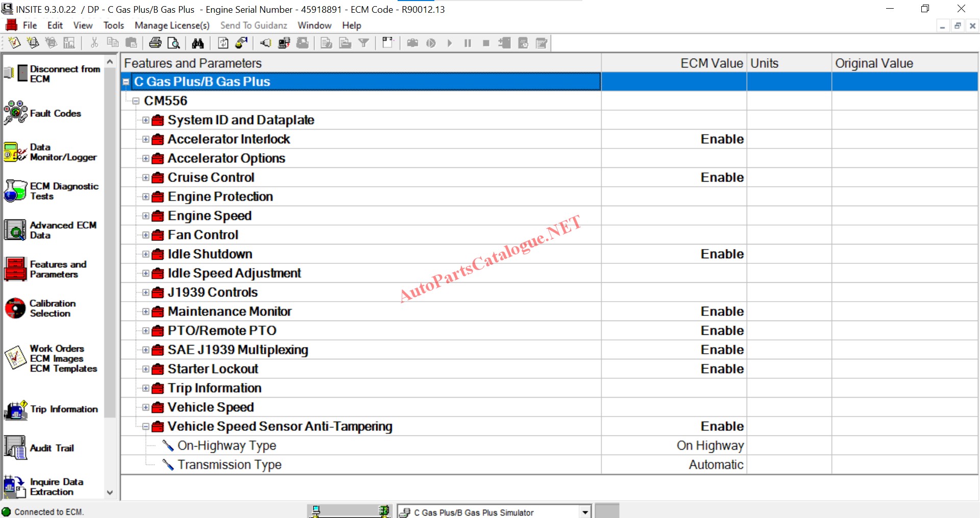Open the Manage License(s) menu
This screenshot has width=980, height=518.
pyautogui.click(x=172, y=26)
